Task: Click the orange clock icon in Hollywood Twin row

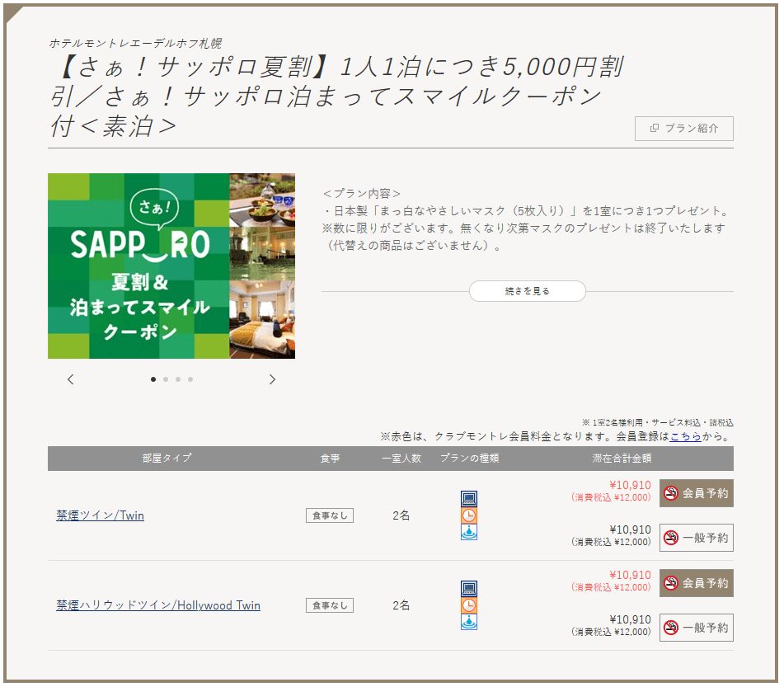Action: [469, 605]
